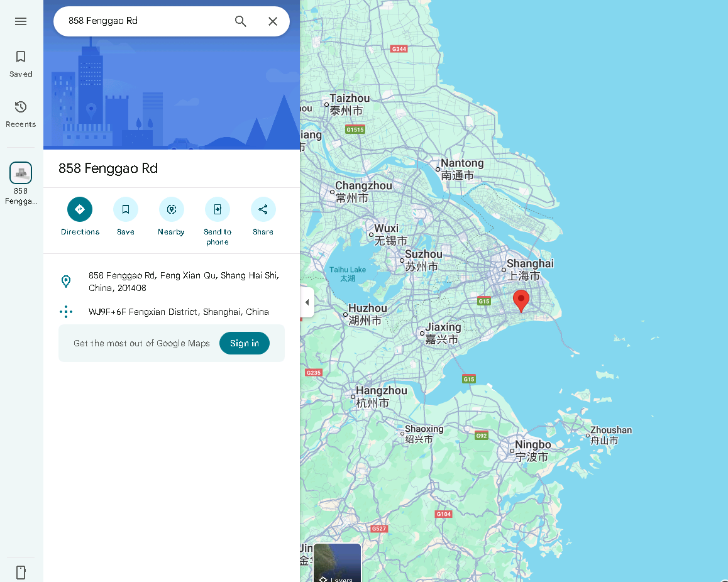Click the Sign in button

(x=244, y=343)
